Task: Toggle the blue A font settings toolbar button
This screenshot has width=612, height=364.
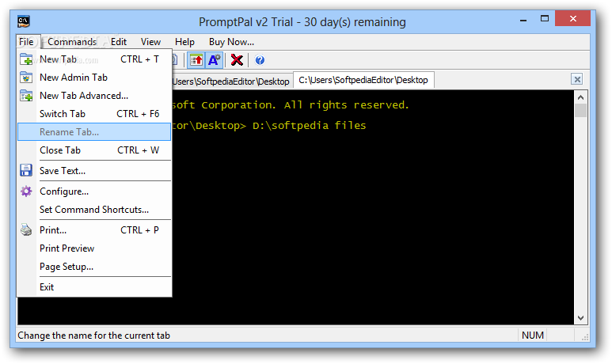Action: pos(215,60)
